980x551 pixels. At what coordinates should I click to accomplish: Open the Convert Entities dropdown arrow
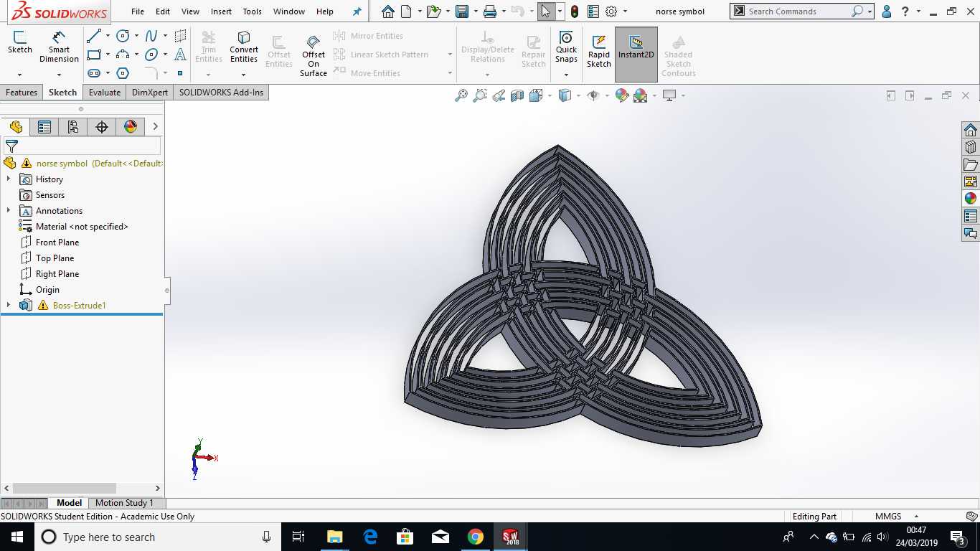pos(244,75)
